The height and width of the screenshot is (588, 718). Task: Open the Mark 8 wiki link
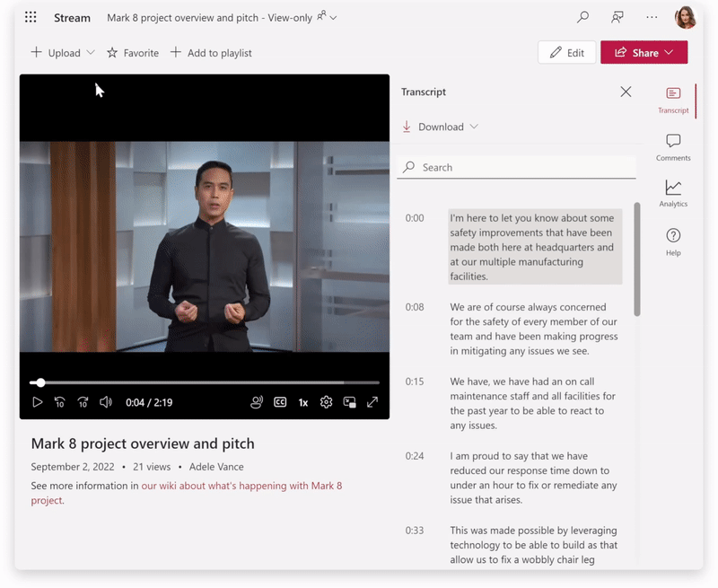tap(241, 486)
